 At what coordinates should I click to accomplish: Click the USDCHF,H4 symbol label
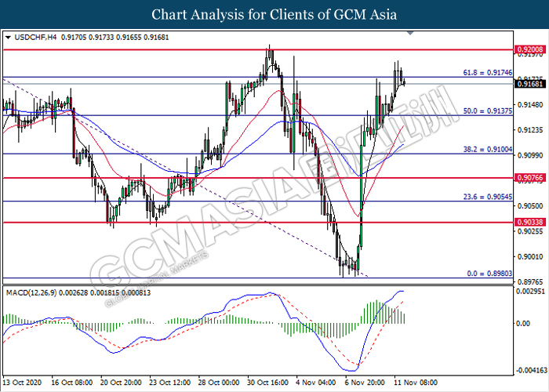pos(35,37)
